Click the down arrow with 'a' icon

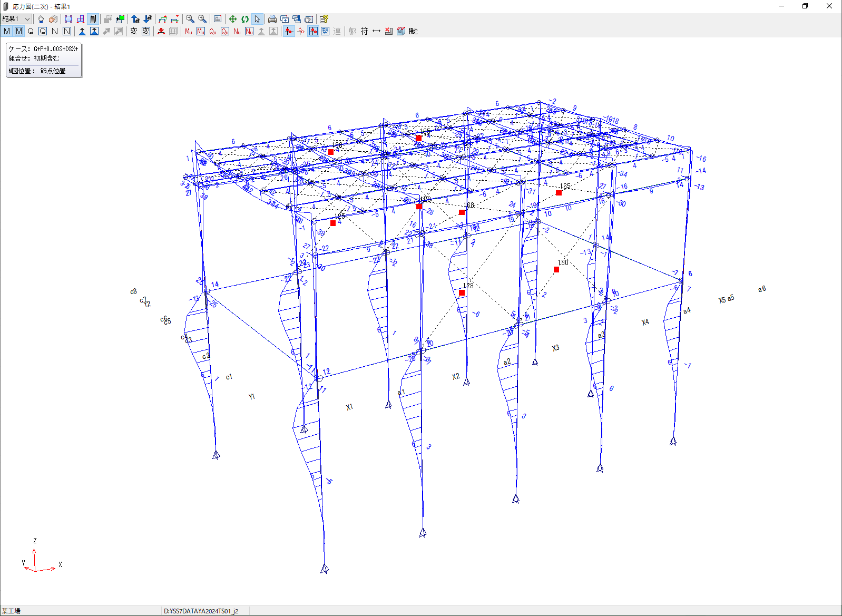tap(148, 19)
